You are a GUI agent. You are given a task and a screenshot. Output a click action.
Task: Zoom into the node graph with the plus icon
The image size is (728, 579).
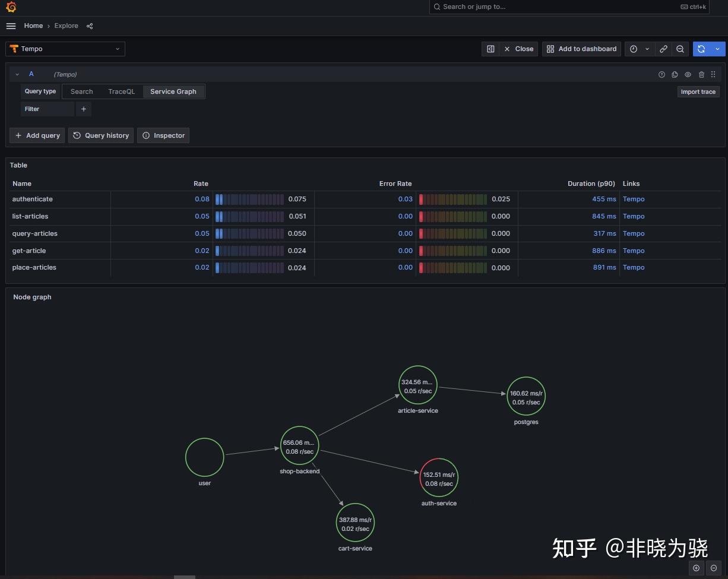696,568
